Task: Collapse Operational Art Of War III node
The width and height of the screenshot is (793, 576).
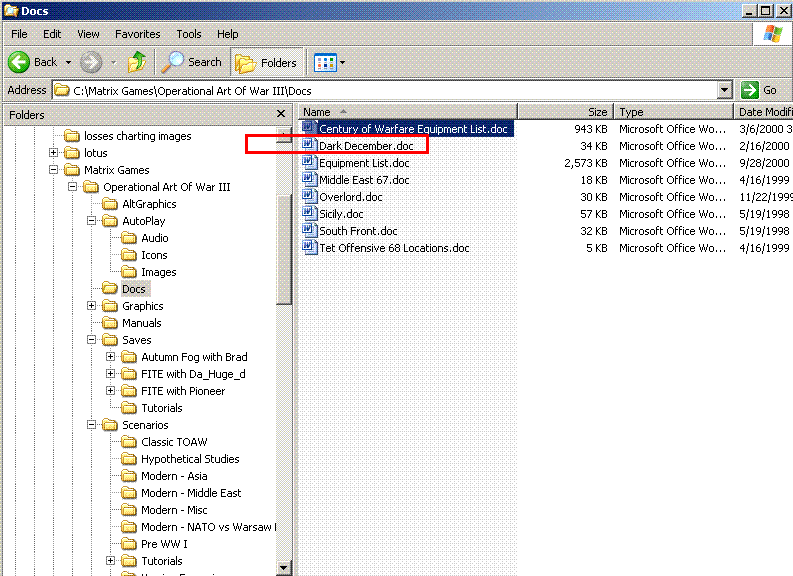Action: pyautogui.click(x=73, y=187)
